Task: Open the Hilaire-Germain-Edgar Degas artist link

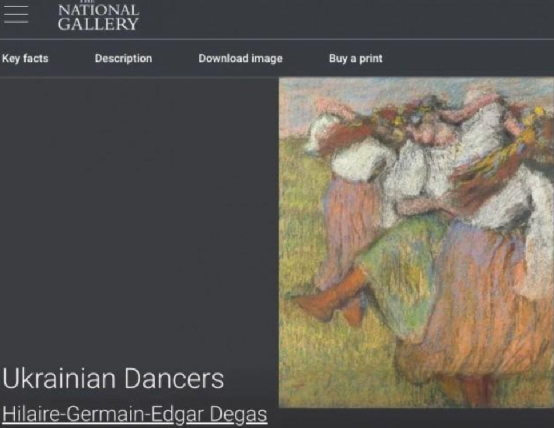Action: [135, 414]
